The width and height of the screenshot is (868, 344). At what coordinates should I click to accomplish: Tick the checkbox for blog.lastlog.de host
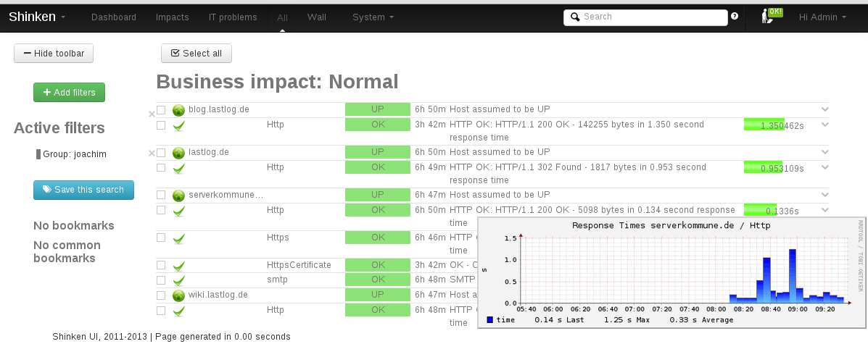(161, 110)
